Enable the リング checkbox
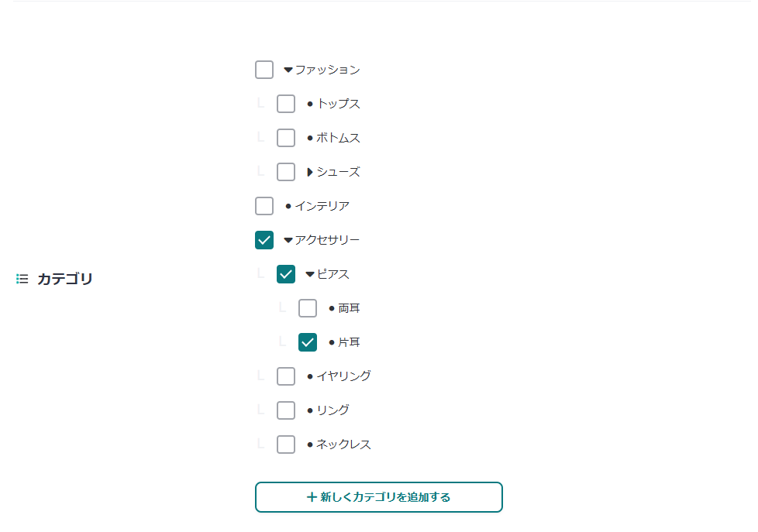Screen dimensions: 758x532 coord(286,410)
